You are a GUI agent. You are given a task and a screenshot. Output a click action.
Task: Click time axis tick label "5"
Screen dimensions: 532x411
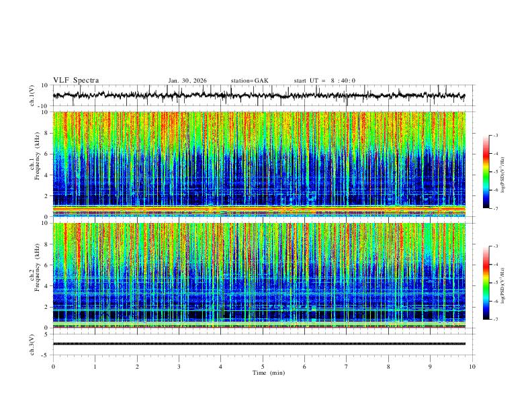tap(263, 367)
